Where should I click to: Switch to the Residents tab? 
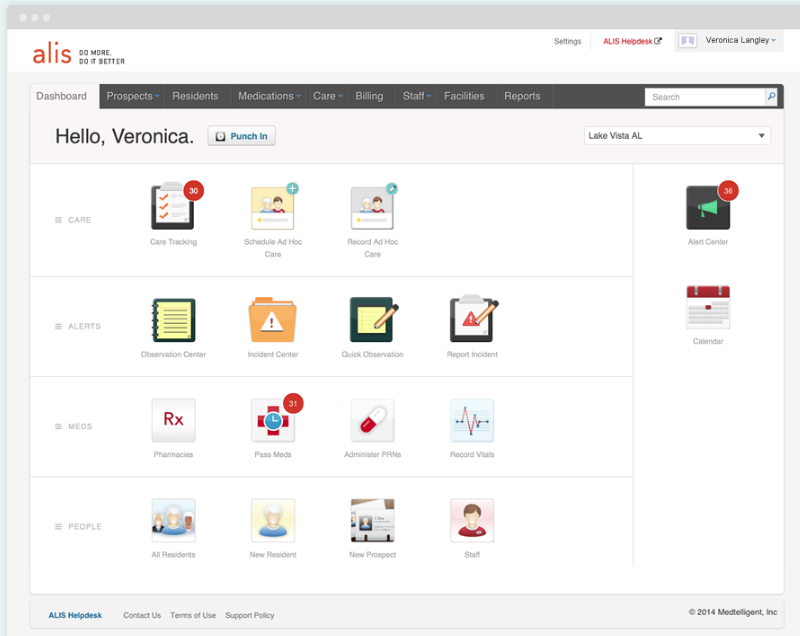pos(195,96)
